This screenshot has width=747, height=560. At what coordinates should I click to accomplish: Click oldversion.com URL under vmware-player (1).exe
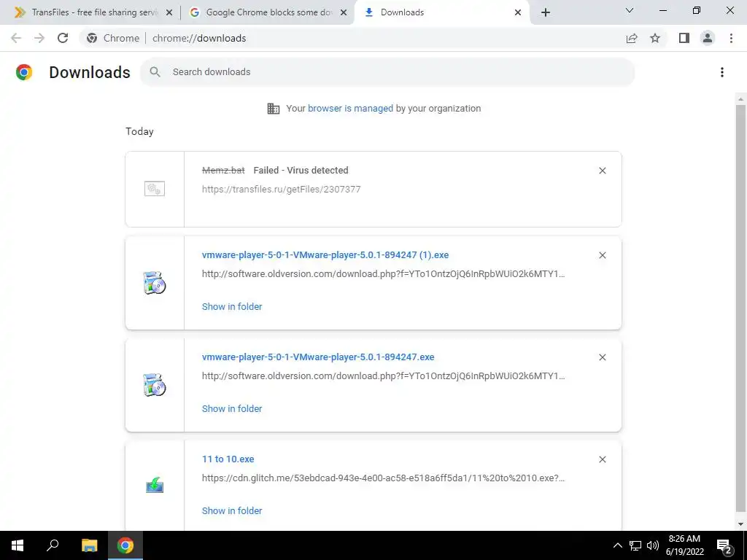coord(384,274)
